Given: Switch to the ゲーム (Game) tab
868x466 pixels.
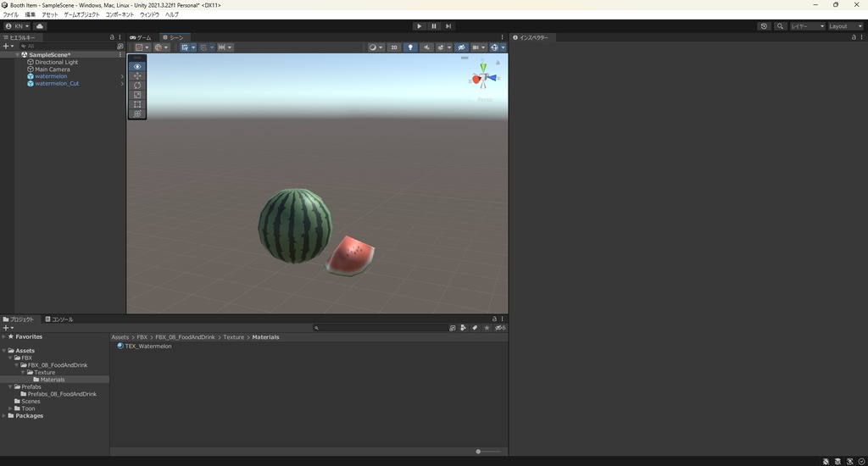Looking at the screenshot, I should point(141,37).
